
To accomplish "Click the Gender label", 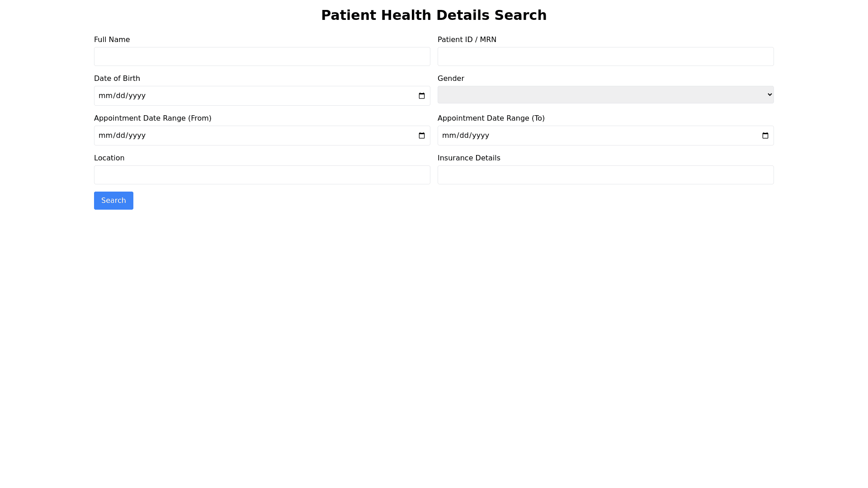I will point(450,79).
